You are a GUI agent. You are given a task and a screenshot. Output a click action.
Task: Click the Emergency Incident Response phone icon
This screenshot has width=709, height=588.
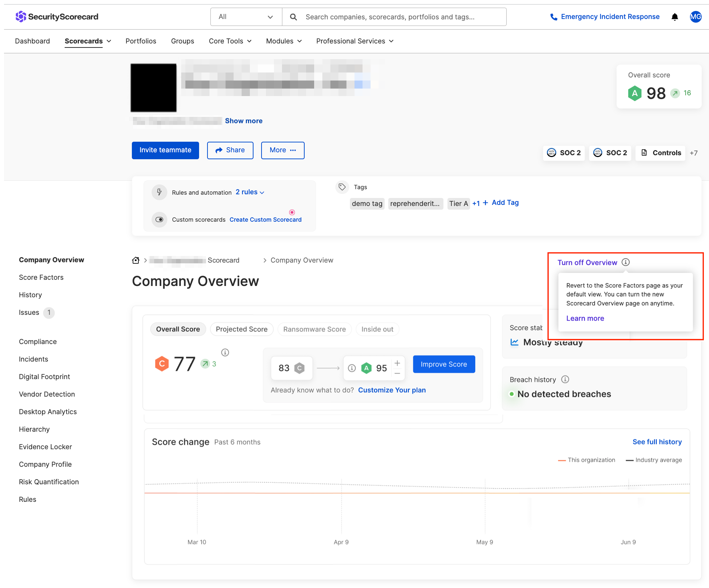554,17
